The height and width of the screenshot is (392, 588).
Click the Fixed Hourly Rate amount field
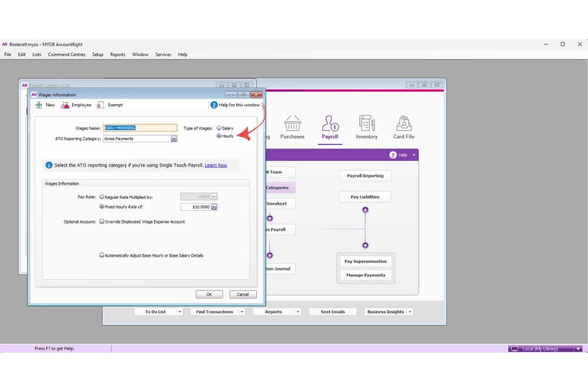click(x=196, y=207)
